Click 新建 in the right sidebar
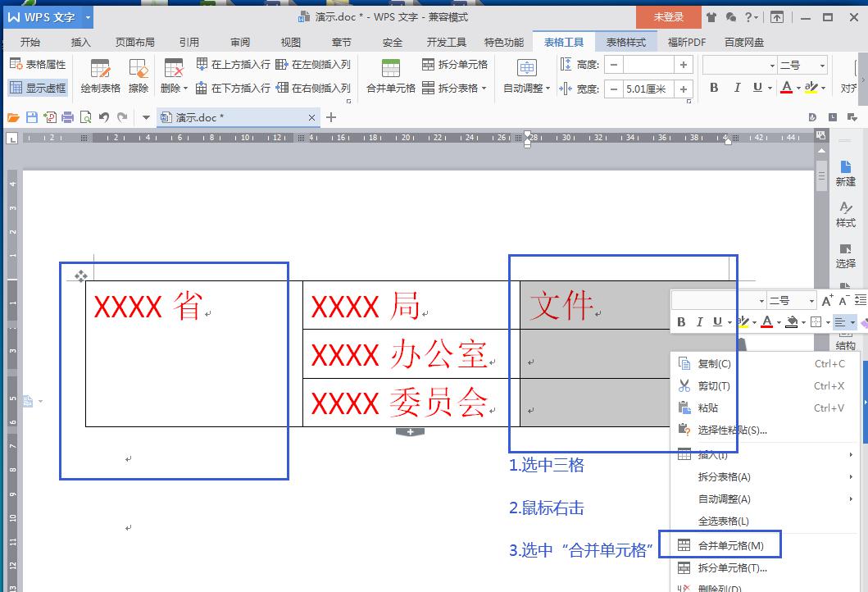868x592 pixels. pyautogui.click(x=845, y=173)
